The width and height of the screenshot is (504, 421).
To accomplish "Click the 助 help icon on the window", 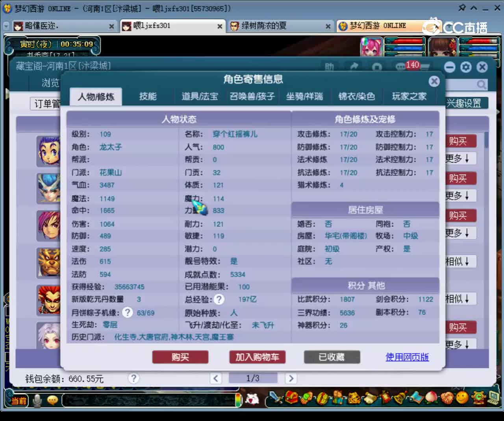I will click(330, 67).
